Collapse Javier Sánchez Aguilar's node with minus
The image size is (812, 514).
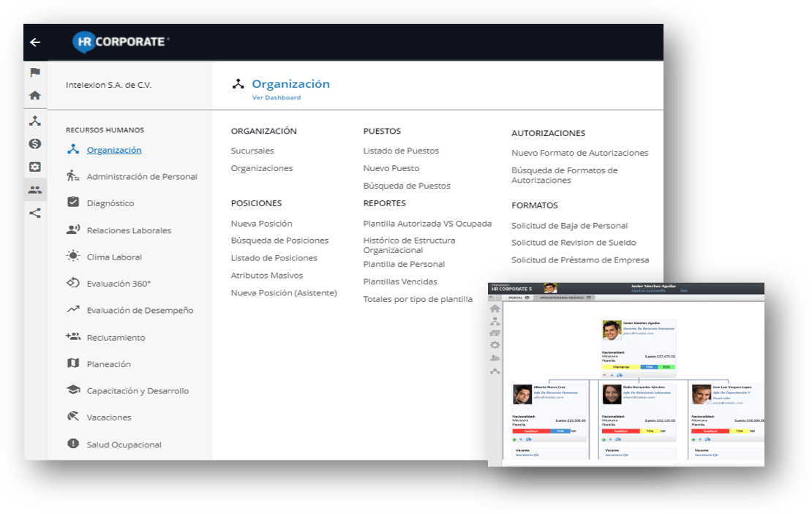(604, 374)
